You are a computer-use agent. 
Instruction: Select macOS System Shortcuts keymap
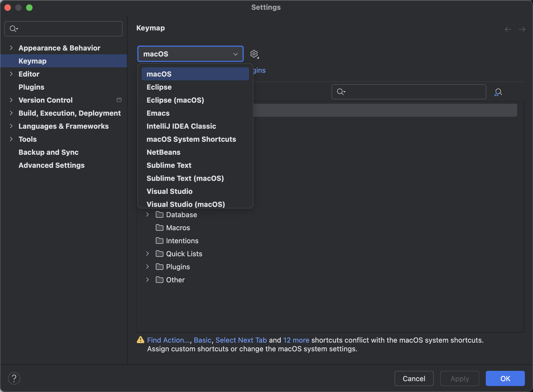195,139
